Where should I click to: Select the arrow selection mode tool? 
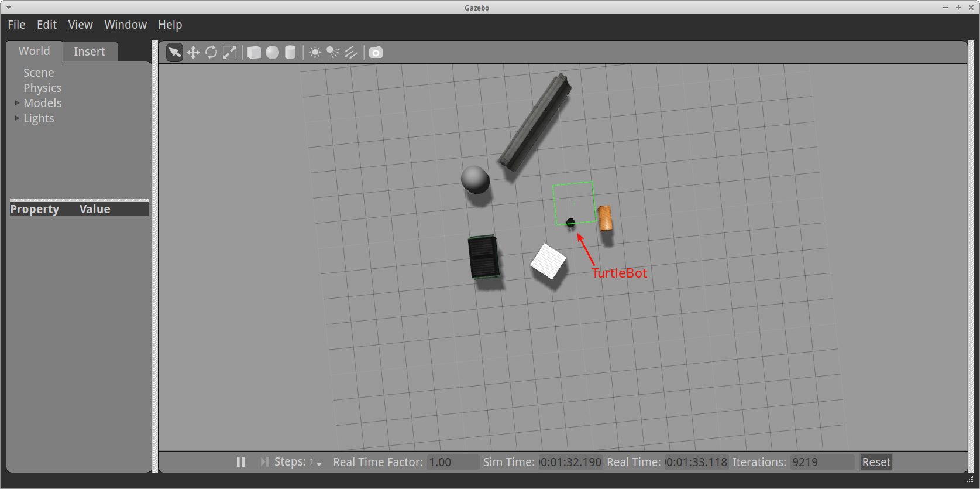(x=174, y=53)
